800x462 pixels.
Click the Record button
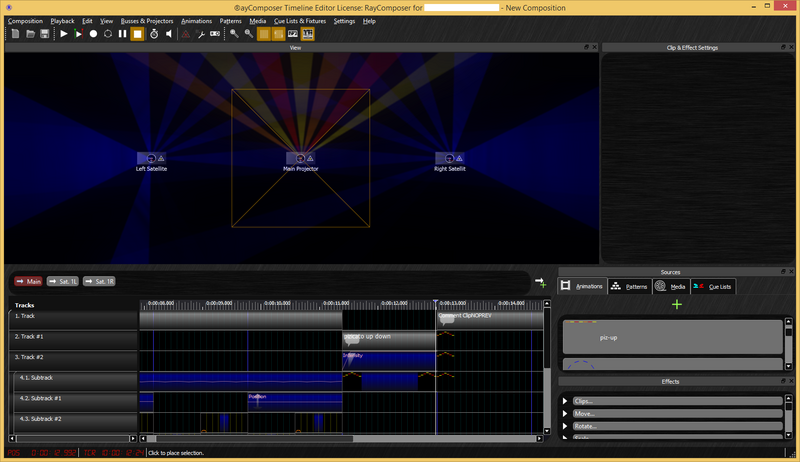[x=93, y=34]
